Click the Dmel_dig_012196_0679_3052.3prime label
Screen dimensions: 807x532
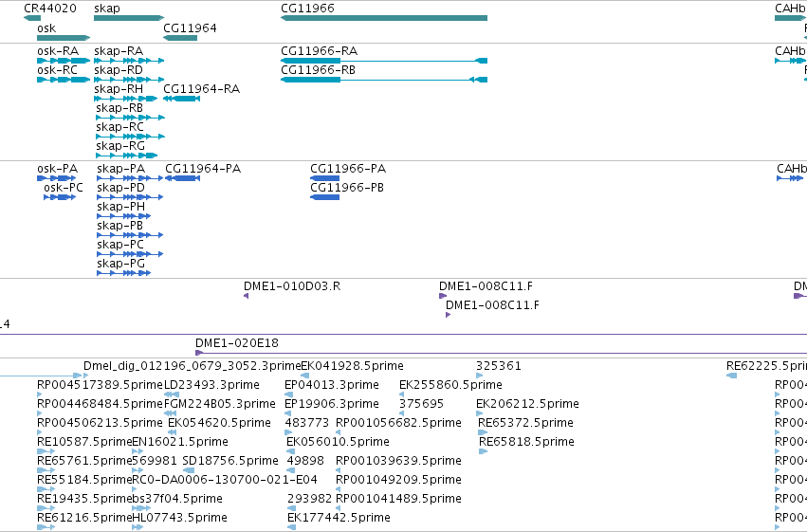192,366
